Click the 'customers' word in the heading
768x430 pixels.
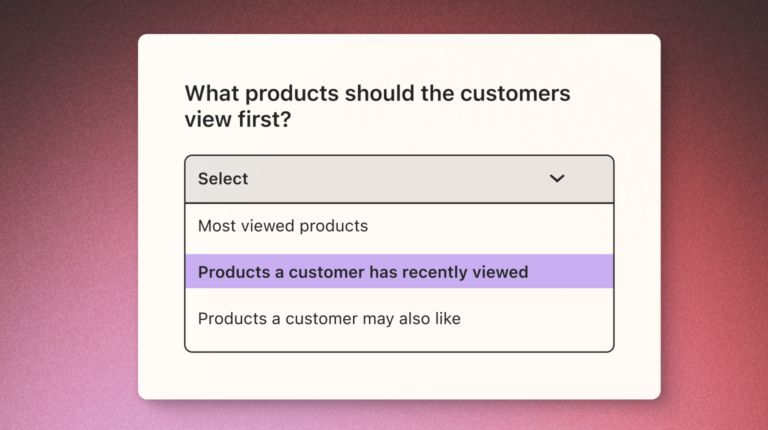click(x=515, y=94)
